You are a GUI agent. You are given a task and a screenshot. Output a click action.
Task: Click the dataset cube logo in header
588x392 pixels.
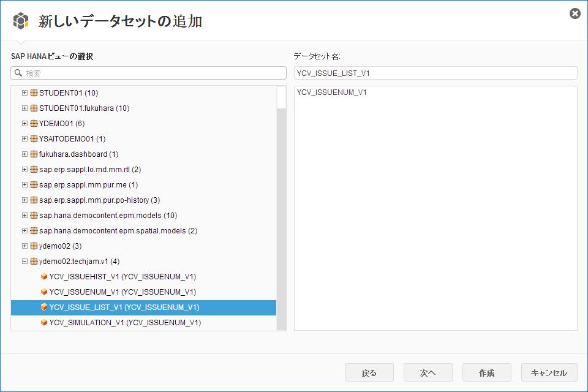pos(21,21)
